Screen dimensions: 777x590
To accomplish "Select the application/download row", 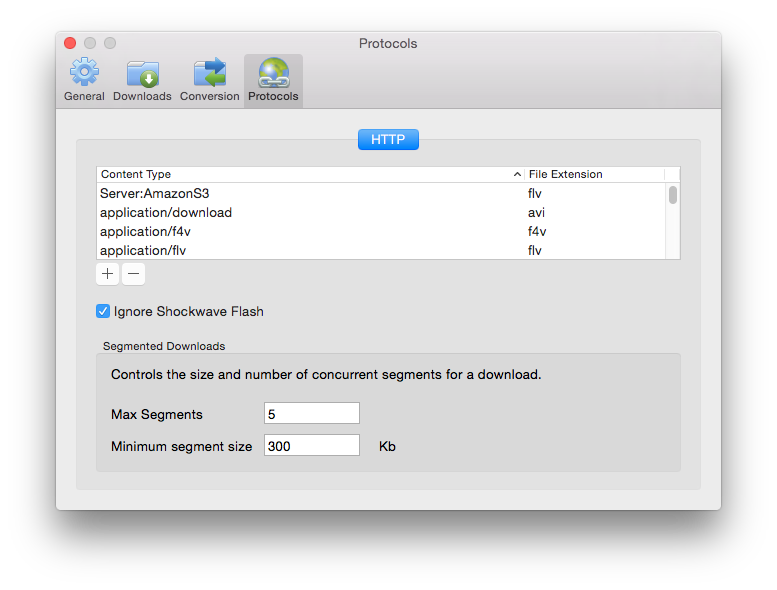I will [381, 213].
